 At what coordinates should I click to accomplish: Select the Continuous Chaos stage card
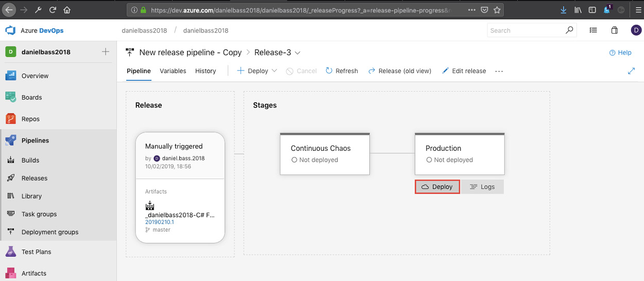coord(325,154)
